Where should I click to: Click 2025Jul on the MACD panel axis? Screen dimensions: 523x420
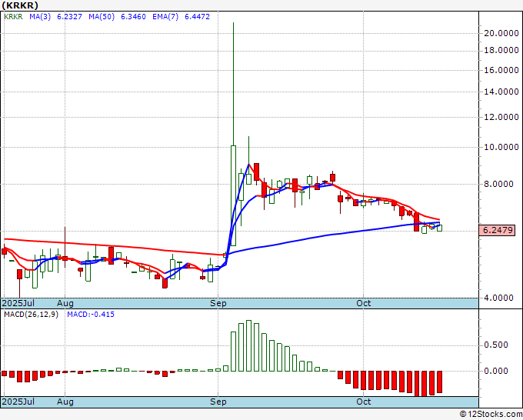point(18,402)
